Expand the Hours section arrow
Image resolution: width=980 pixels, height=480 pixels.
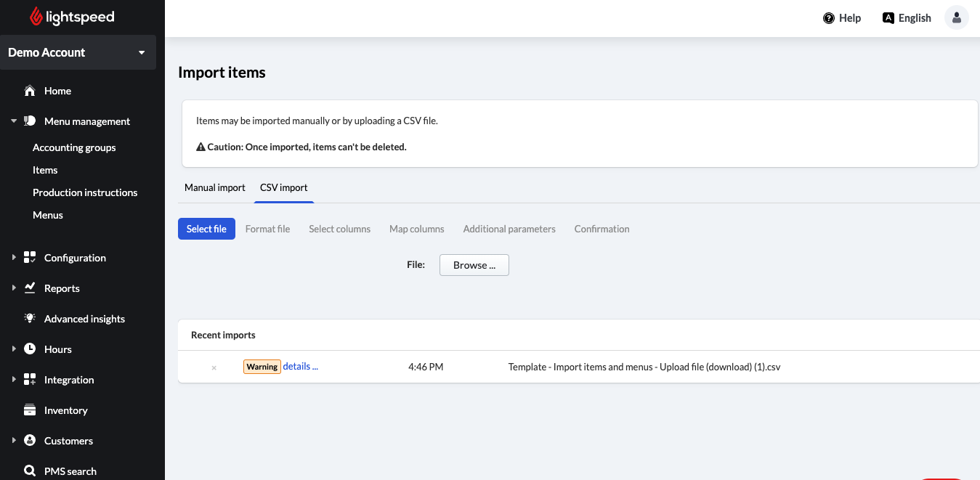14,349
